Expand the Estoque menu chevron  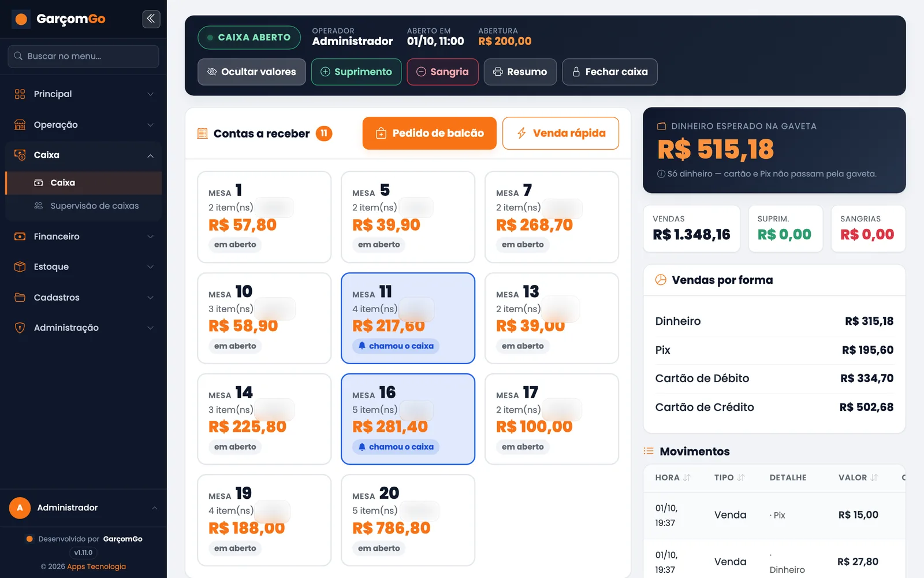[150, 266]
